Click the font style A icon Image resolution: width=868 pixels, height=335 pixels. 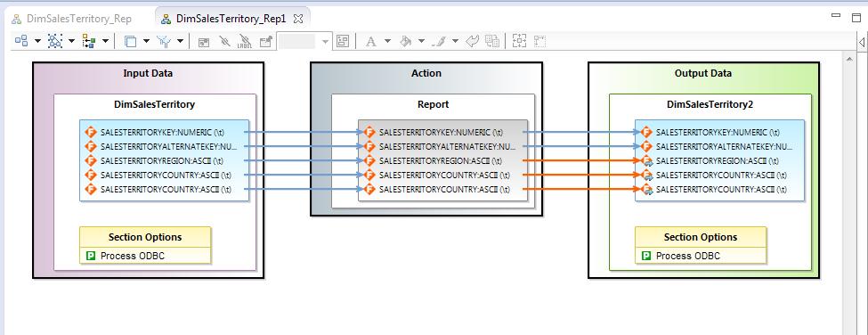(371, 42)
